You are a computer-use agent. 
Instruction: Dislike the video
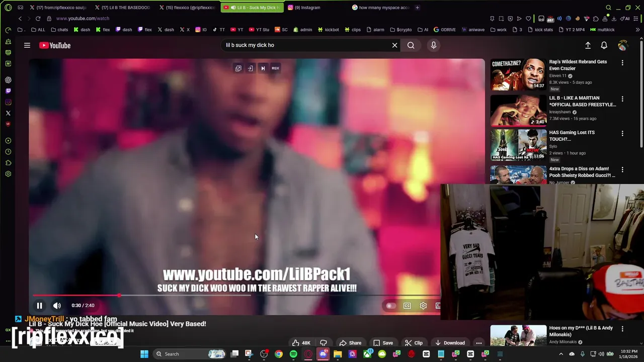click(324, 343)
